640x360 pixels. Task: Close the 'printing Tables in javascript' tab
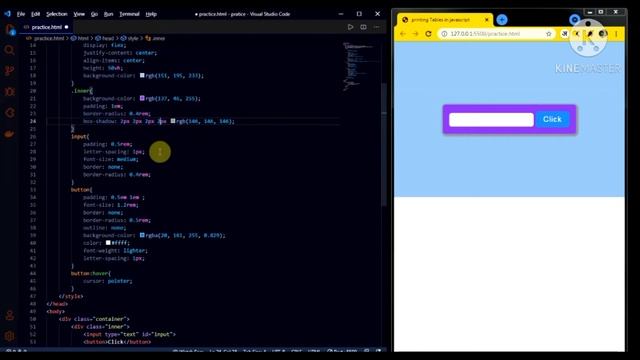click(487, 20)
